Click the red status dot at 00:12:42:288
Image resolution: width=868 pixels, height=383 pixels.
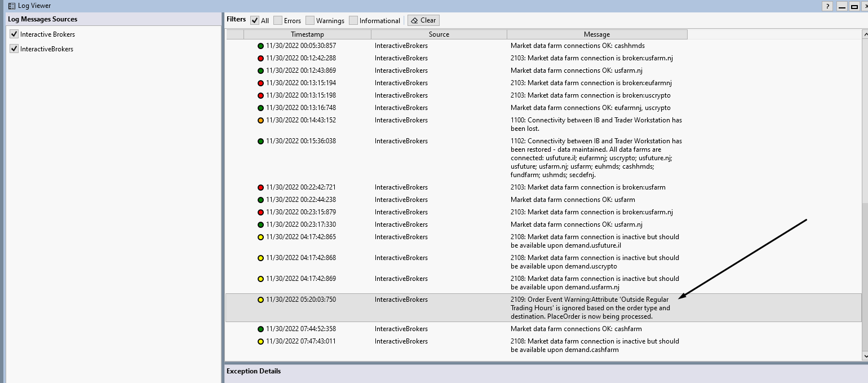click(260, 58)
